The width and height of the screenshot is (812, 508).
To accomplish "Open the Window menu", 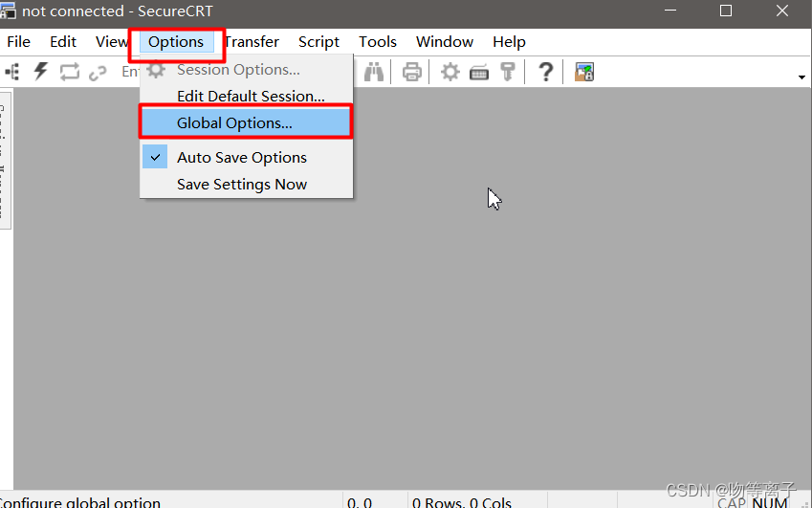I will [x=445, y=41].
